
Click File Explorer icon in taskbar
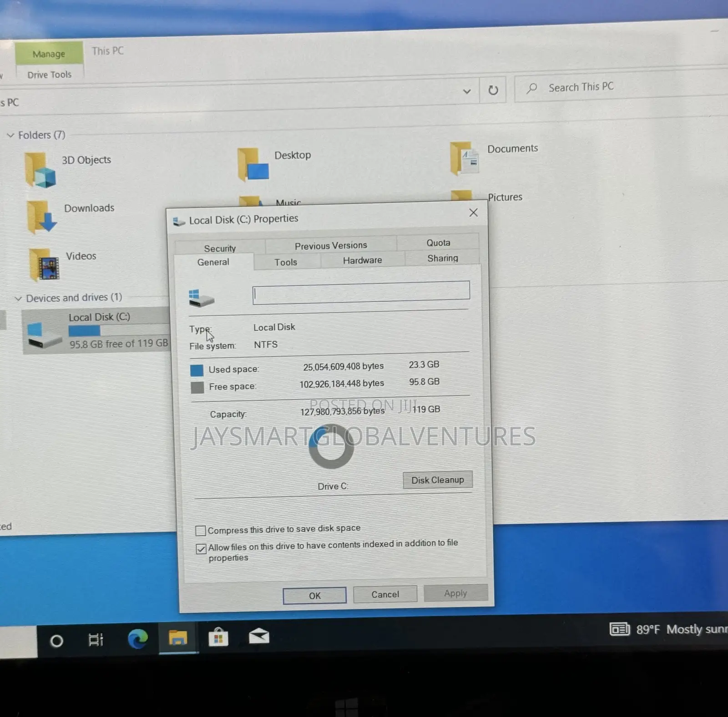[x=178, y=638]
